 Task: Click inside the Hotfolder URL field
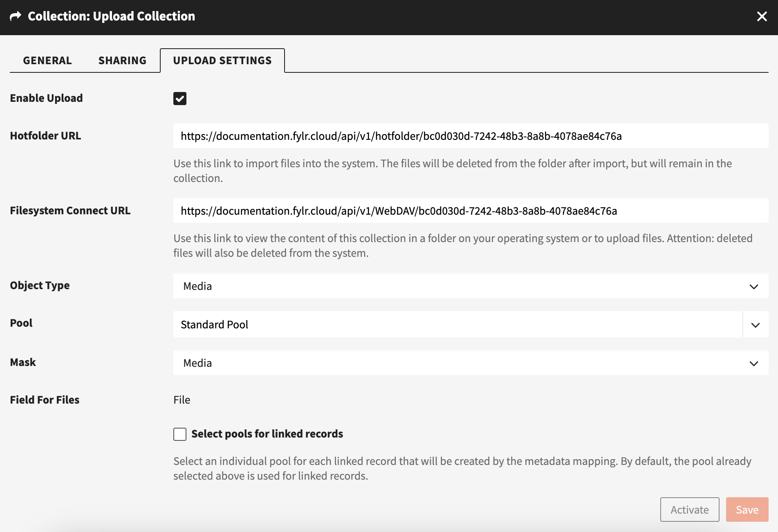[x=470, y=136]
